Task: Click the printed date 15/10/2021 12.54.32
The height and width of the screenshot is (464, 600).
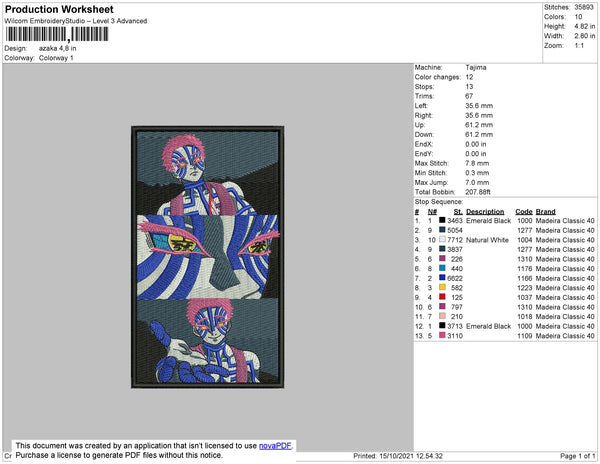Action: (411, 456)
